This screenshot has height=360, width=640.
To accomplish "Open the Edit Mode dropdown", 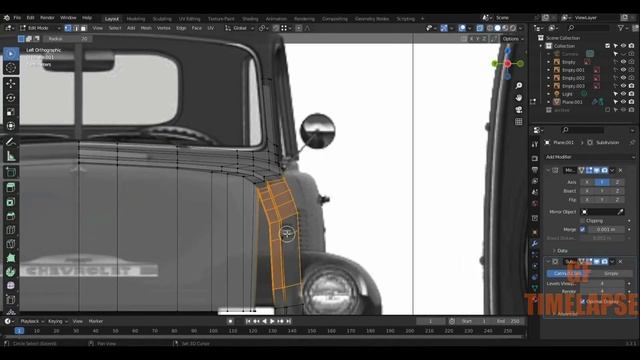I will pos(40,28).
